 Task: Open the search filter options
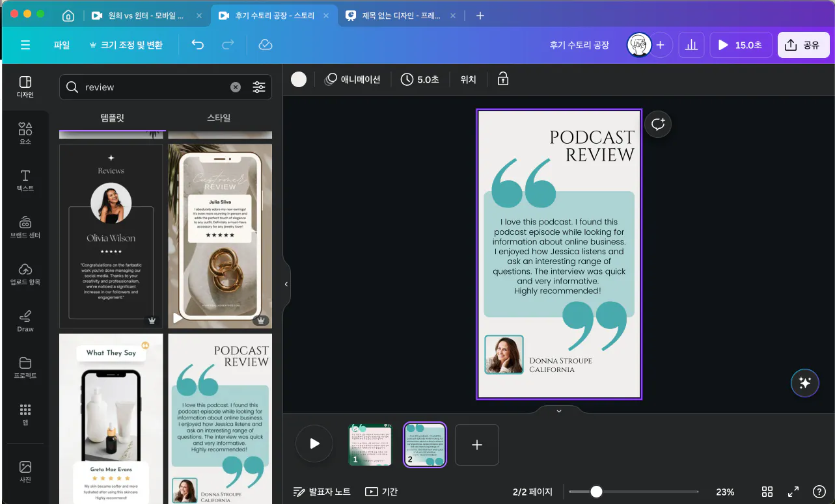pyautogui.click(x=259, y=87)
